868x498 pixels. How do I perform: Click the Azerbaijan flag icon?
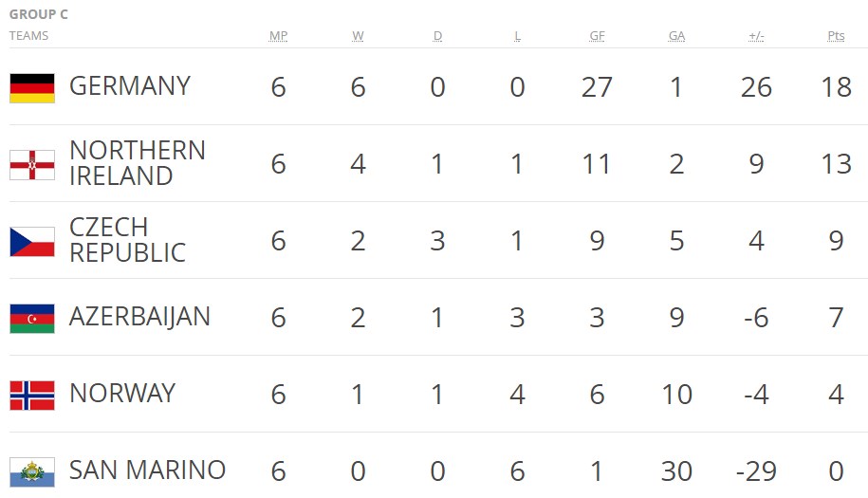32,318
